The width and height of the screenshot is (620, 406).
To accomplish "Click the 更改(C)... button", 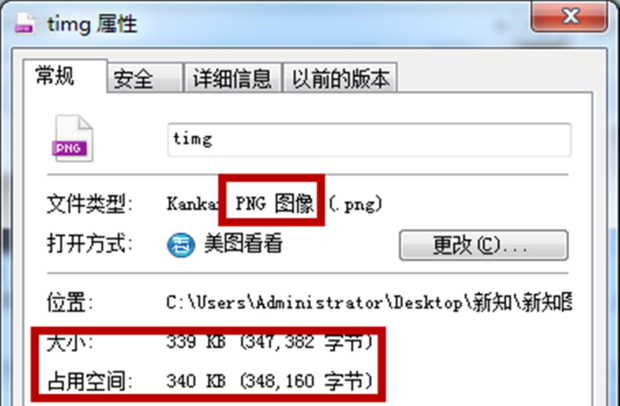I will pos(484,245).
